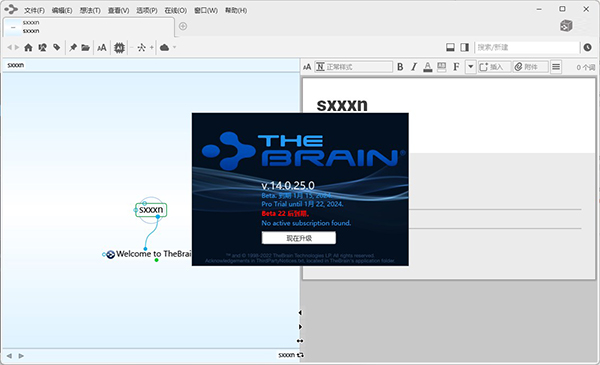This screenshot has width=600, height=365.
Task: Click the Attachment (附件) button
Action: tap(530, 67)
